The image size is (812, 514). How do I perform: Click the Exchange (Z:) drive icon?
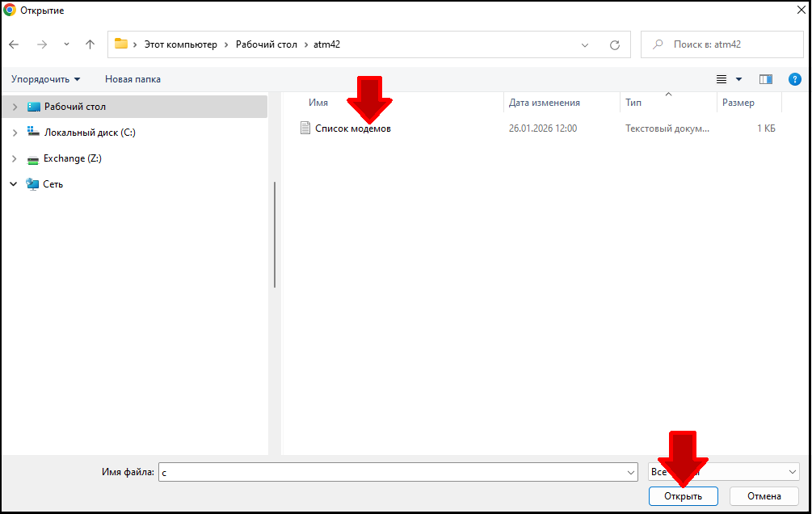[32, 158]
